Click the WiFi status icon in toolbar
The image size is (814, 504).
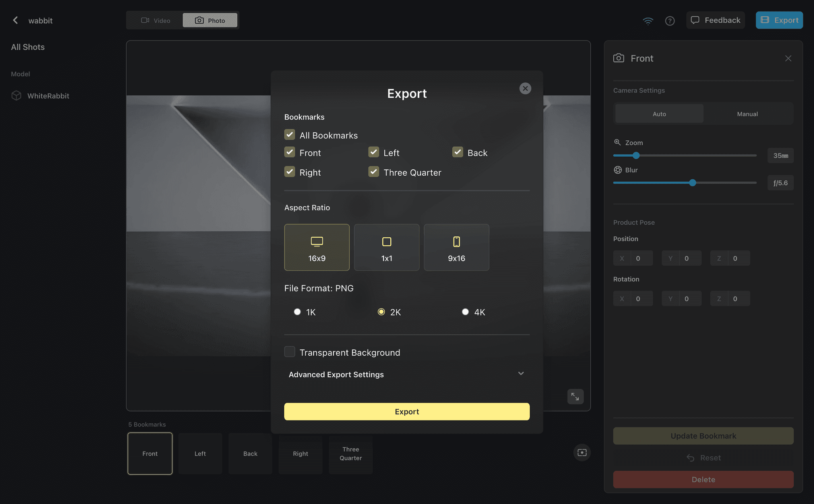point(647,20)
